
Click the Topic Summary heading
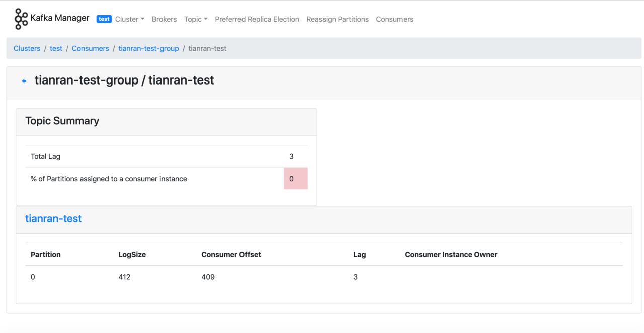pyautogui.click(x=62, y=121)
